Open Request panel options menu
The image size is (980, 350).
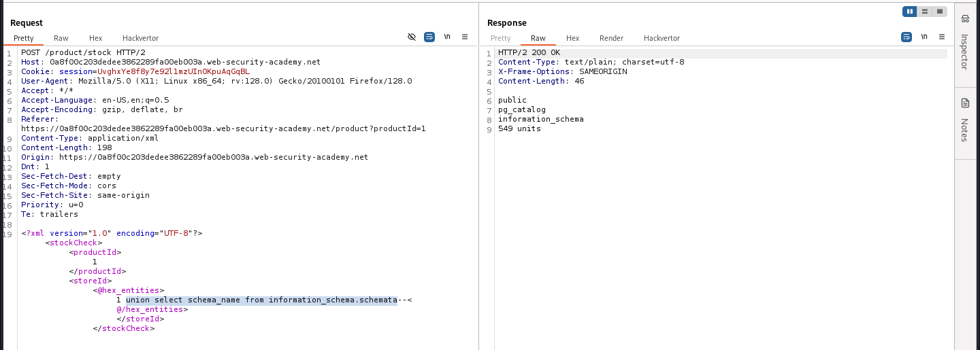(465, 37)
